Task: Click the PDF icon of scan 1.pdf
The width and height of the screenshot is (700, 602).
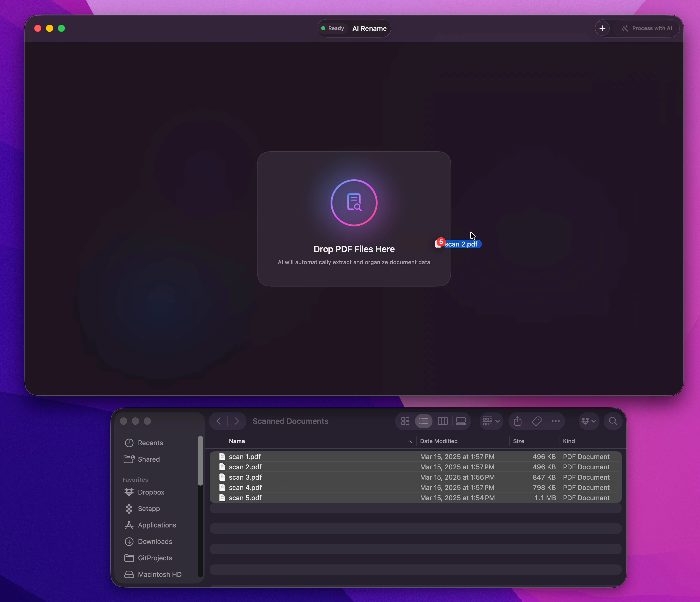Action: pos(222,457)
